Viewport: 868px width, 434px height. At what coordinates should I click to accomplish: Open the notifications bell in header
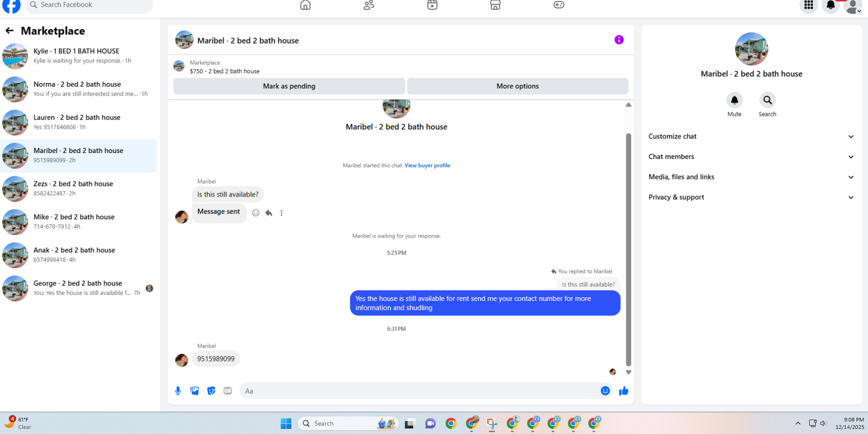pos(831,5)
